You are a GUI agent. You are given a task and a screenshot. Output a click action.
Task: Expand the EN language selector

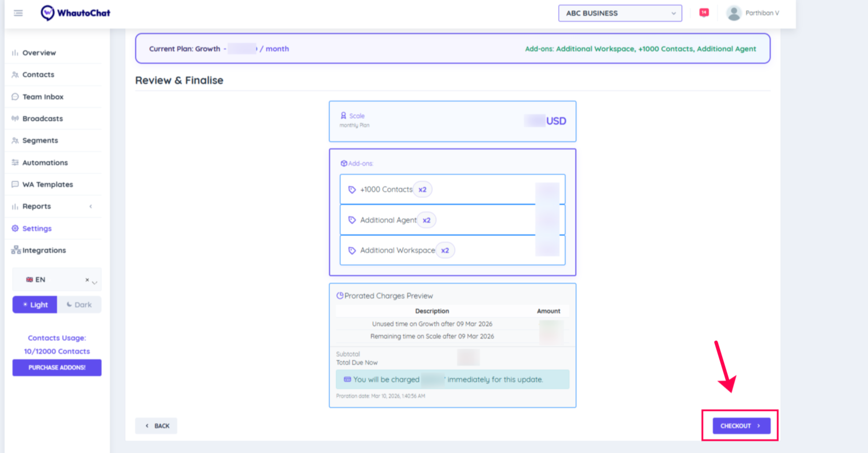click(x=94, y=282)
